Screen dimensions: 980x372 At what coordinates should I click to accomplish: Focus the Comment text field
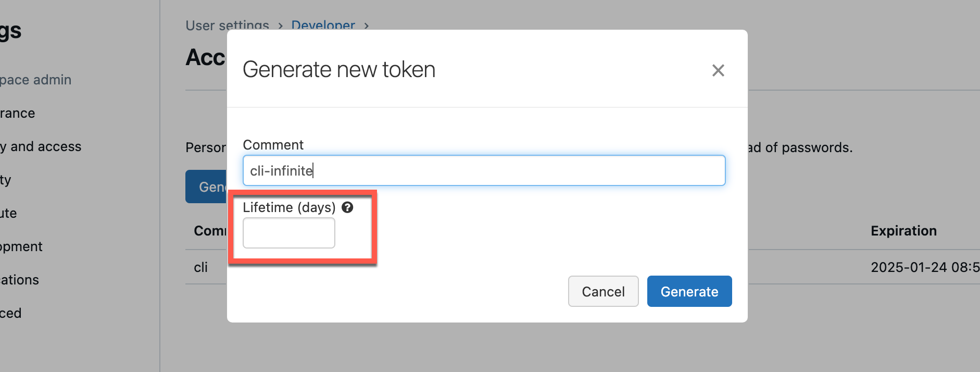pyautogui.click(x=484, y=170)
